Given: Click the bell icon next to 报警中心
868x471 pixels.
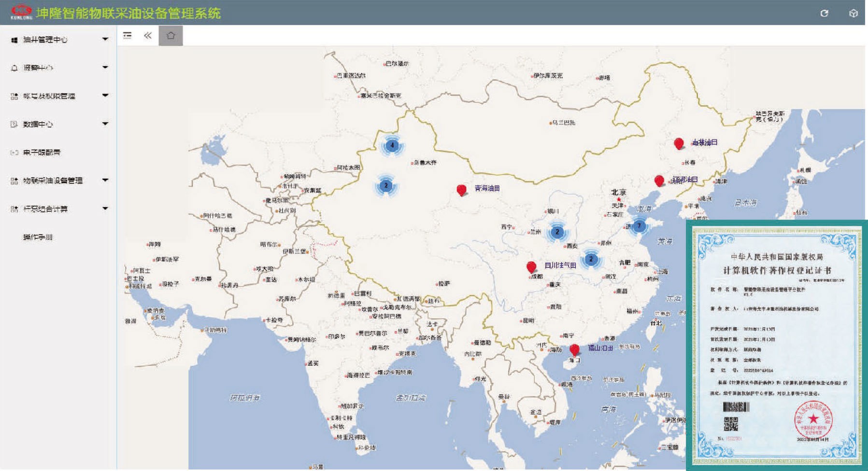Looking at the screenshot, I should pyautogui.click(x=14, y=68).
